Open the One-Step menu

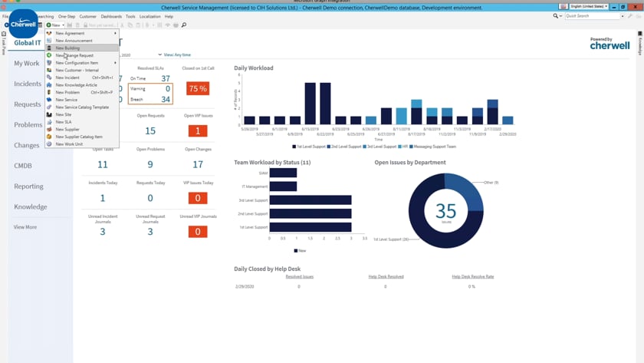67,16
